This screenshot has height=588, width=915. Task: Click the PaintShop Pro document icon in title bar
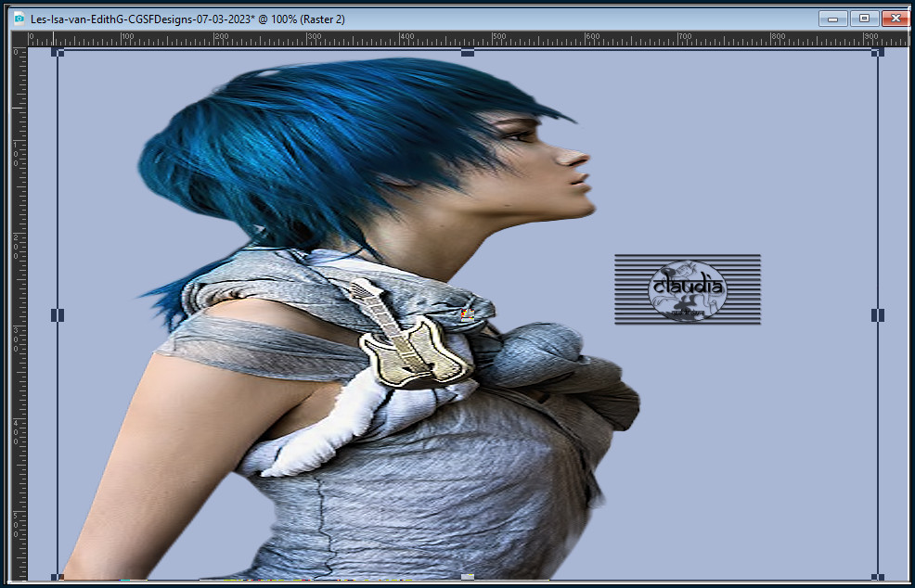[x=19, y=19]
